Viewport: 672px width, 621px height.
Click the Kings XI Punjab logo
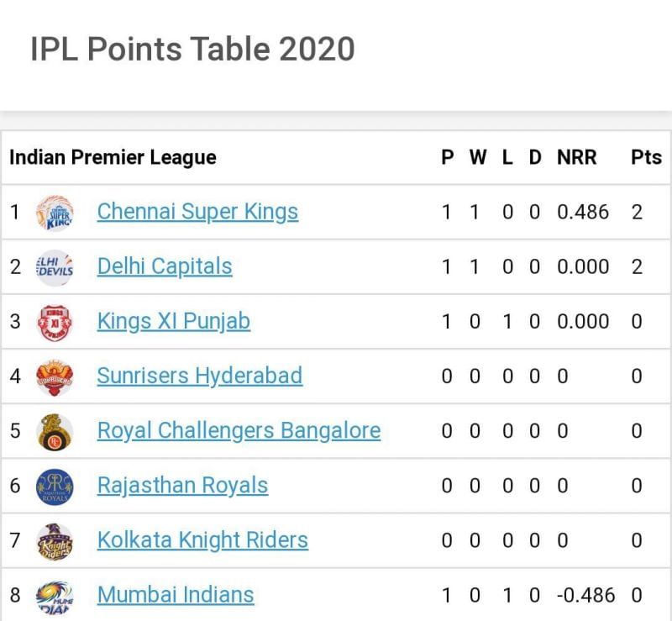coord(55,322)
